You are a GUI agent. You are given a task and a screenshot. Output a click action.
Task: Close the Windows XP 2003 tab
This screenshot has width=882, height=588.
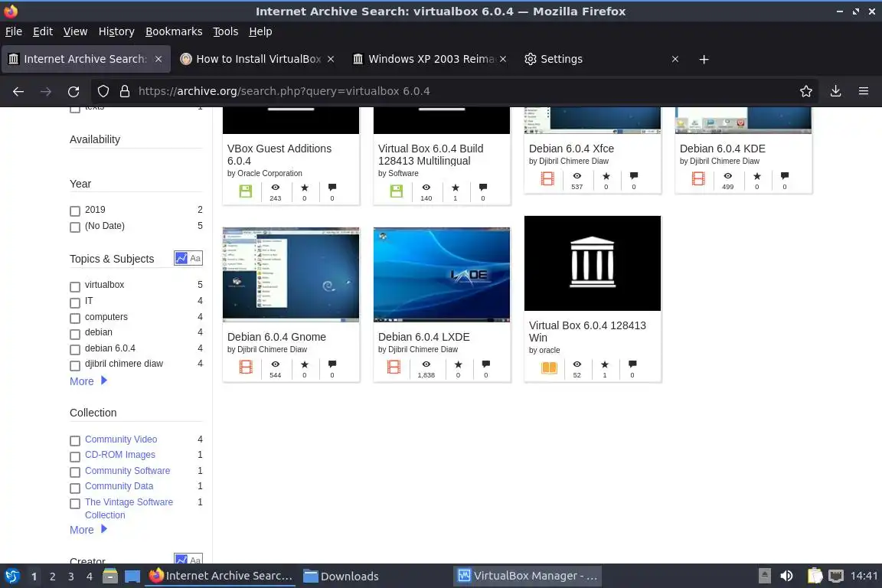tap(503, 59)
